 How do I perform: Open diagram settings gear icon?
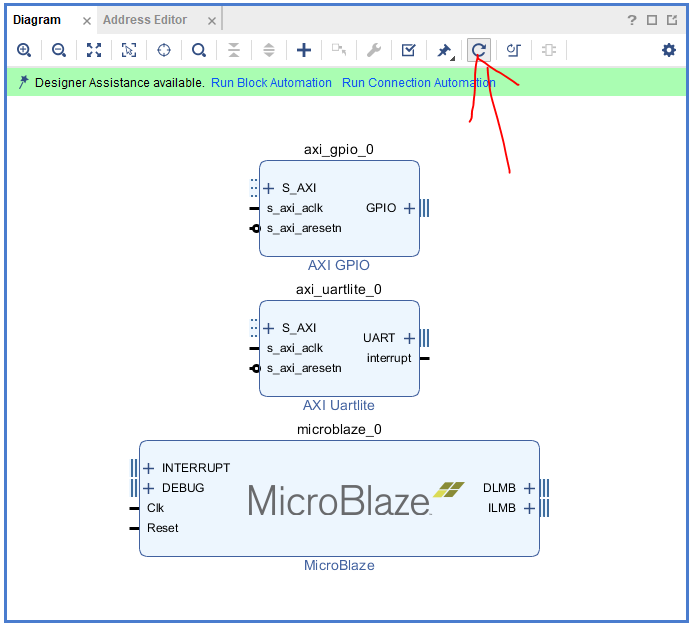point(669,50)
